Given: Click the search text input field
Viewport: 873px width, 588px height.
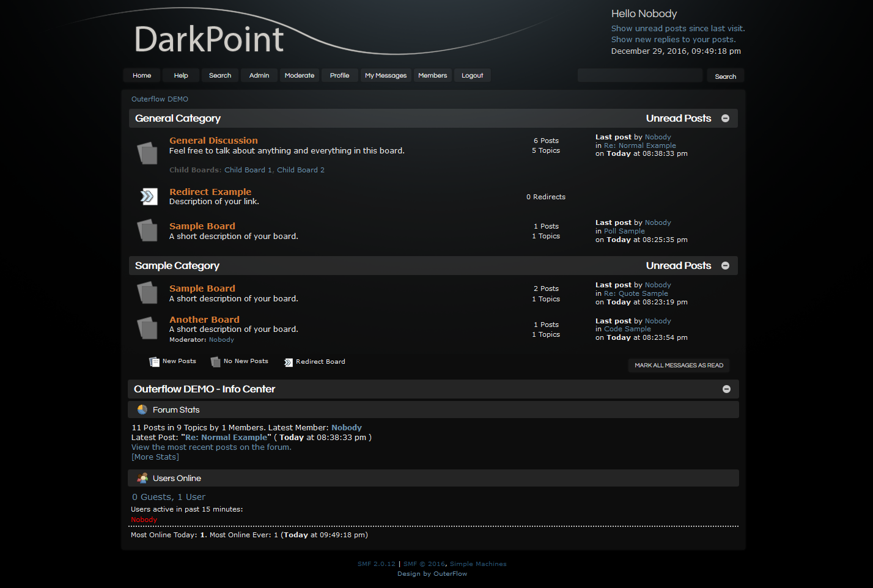Looking at the screenshot, I should pos(640,75).
